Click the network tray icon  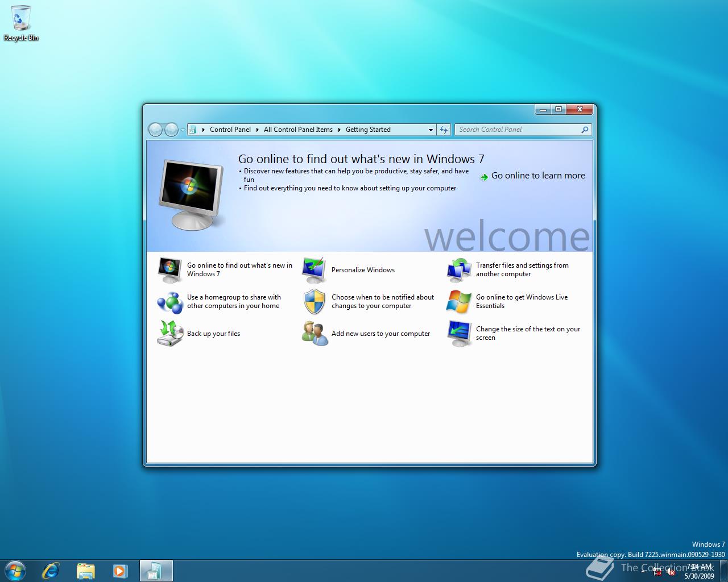tap(657, 572)
